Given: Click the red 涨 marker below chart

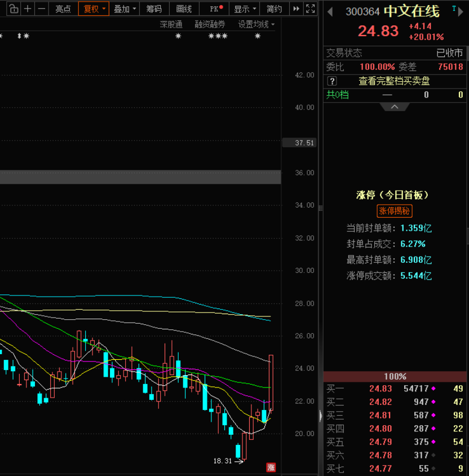Looking at the screenshot, I should click(271, 467).
